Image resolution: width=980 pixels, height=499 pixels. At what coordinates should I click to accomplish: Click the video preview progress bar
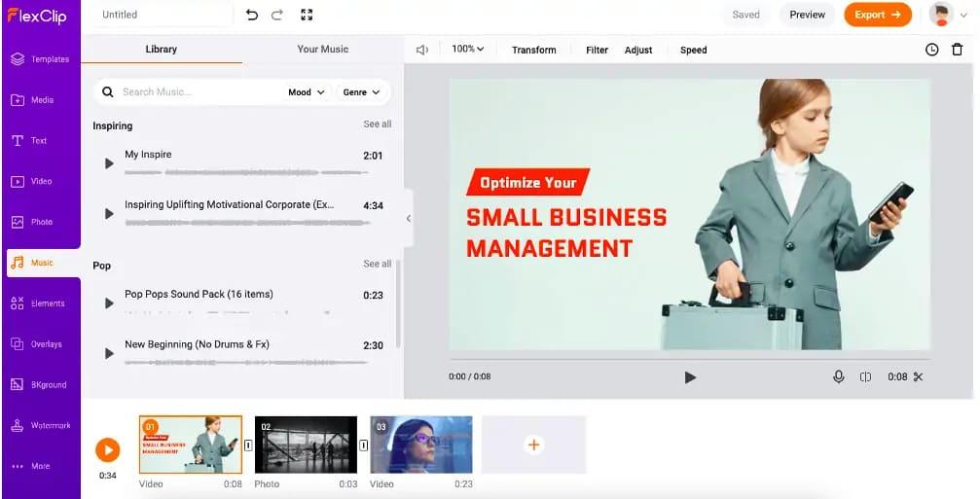689,359
